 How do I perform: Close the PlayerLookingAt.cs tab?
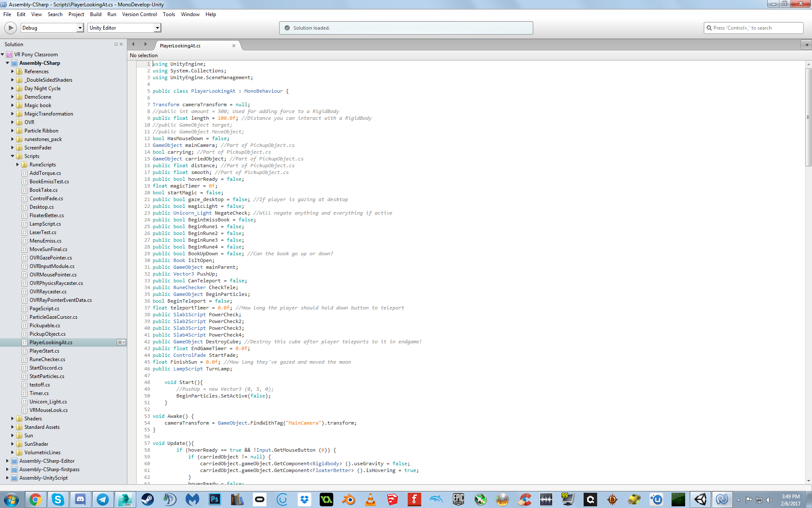click(233, 46)
